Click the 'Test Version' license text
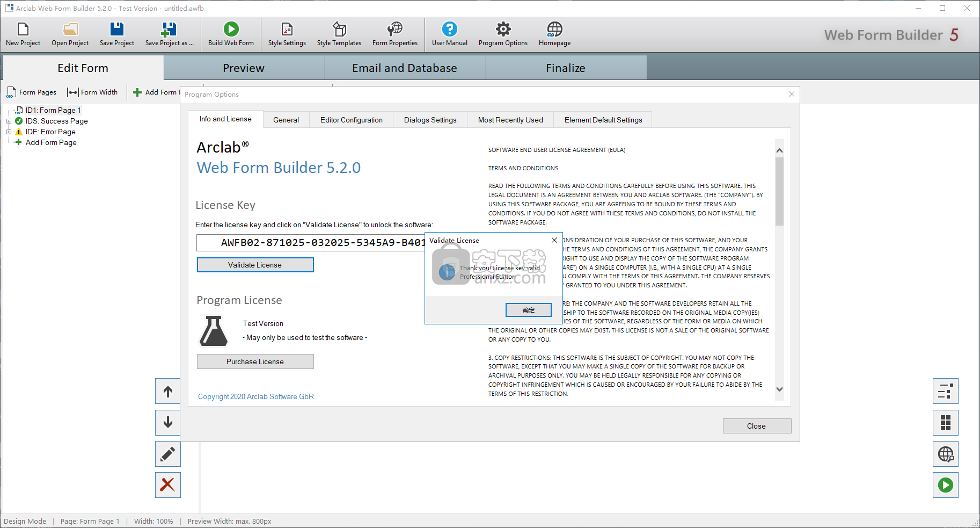 pyautogui.click(x=263, y=323)
